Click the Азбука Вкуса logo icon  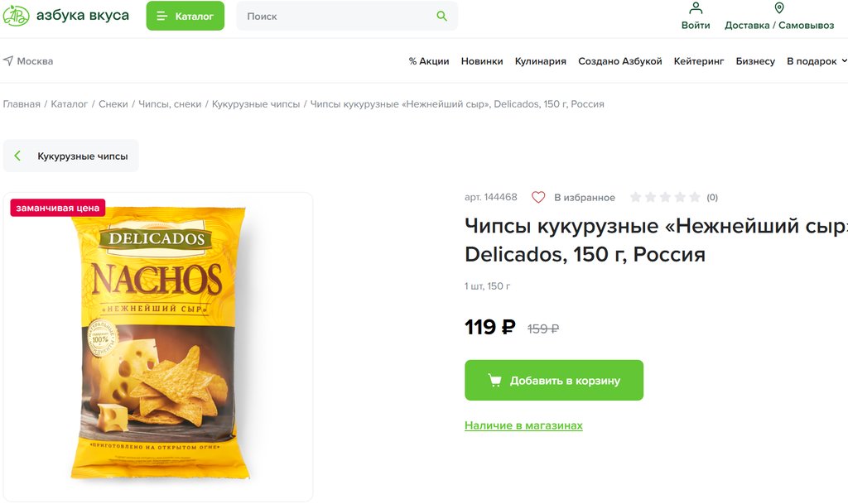(x=16, y=16)
